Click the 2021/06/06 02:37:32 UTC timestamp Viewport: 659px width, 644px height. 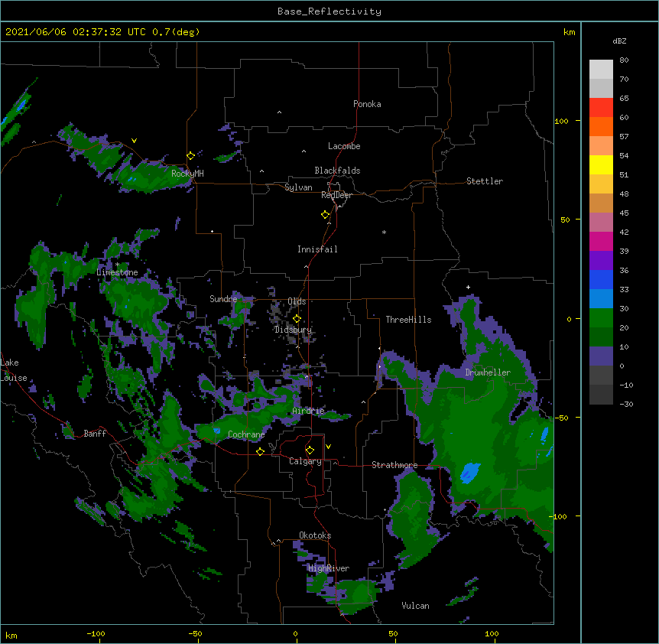(x=76, y=32)
